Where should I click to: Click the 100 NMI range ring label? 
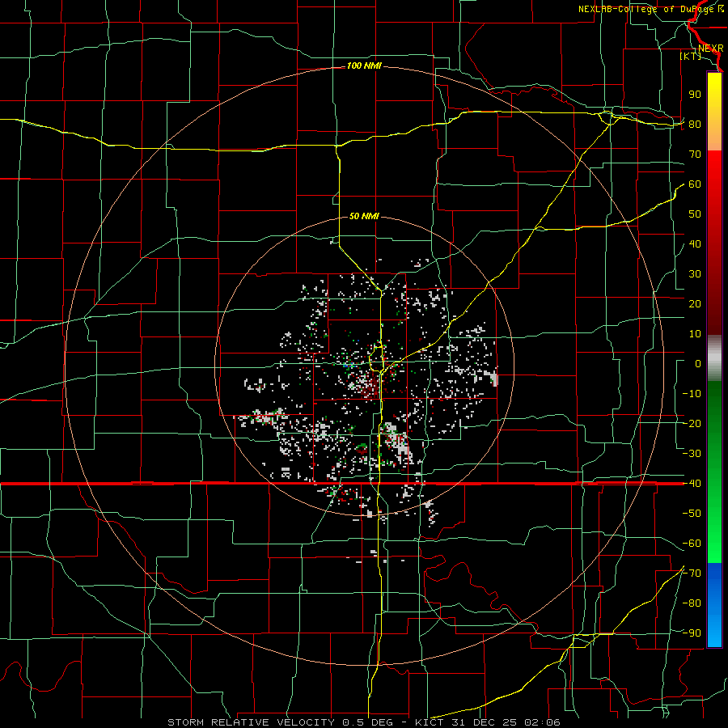point(365,66)
